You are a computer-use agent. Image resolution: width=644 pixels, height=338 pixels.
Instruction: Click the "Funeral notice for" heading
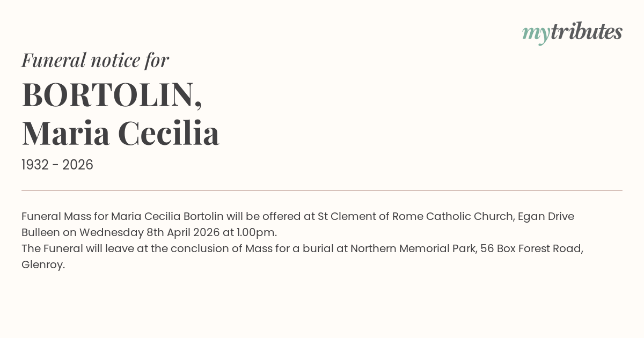[x=95, y=60]
